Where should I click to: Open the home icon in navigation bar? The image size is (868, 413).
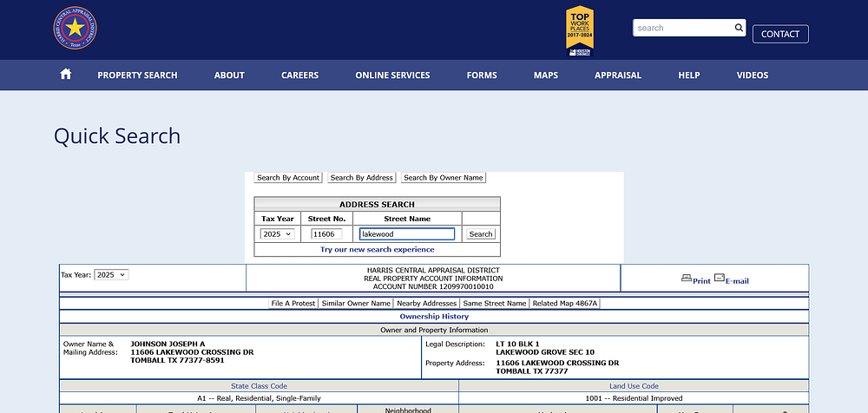(66, 75)
